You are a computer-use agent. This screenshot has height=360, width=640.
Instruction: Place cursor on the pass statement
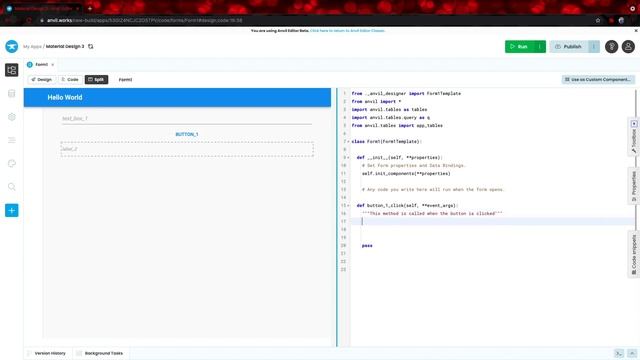pyautogui.click(x=367, y=246)
